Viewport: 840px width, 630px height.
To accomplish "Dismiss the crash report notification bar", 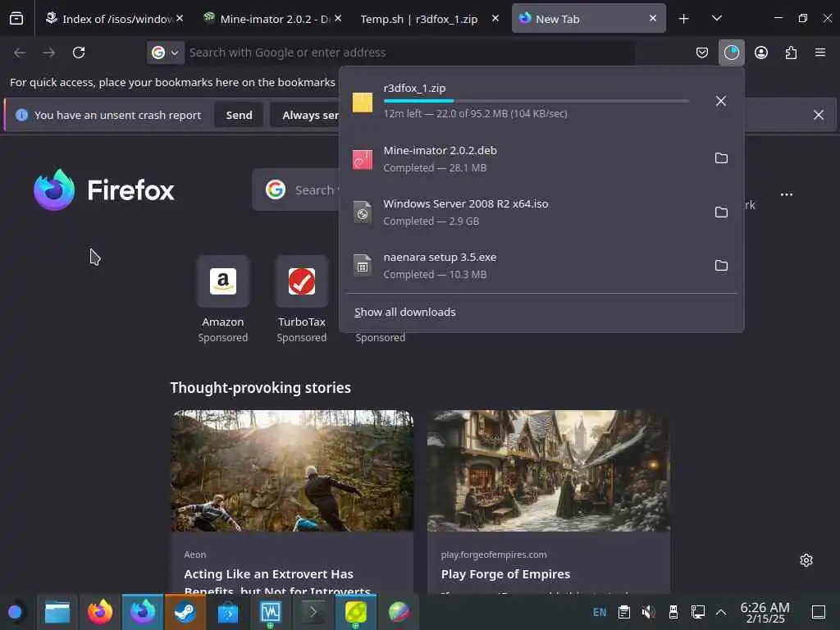I will (819, 115).
